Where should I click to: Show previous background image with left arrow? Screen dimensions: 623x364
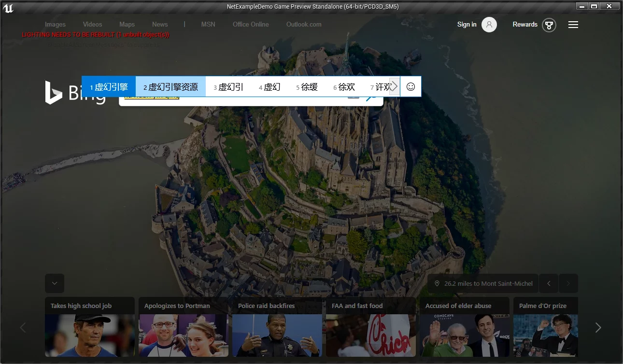point(549,283)
